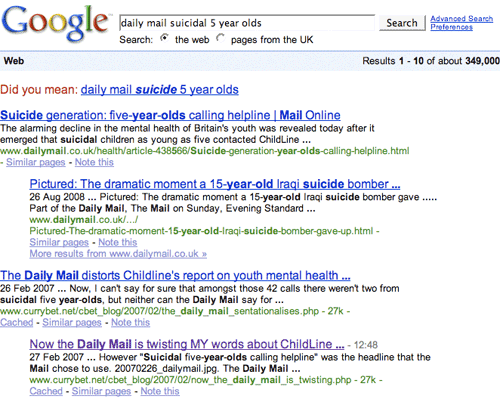
Task: Click the Search button
Action: [x=402, y=23]
